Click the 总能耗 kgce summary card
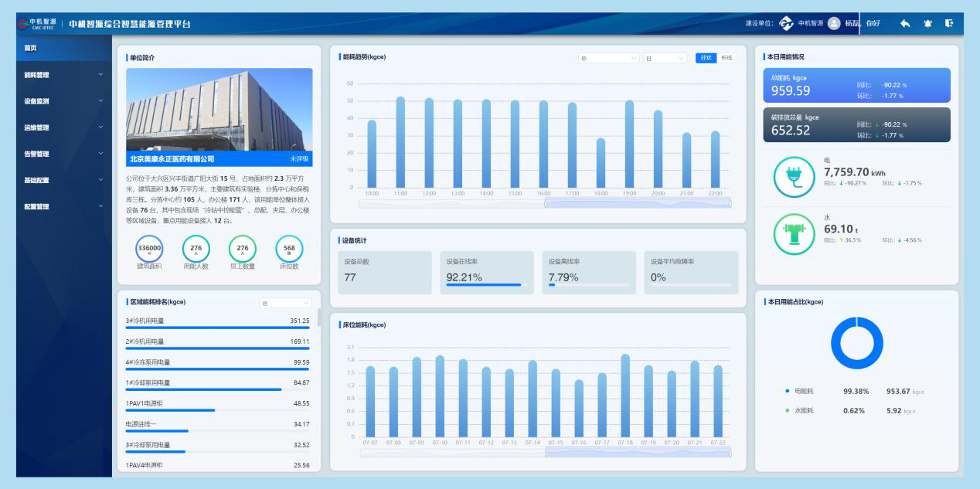 pyautogui.click(x=855, y=85)
